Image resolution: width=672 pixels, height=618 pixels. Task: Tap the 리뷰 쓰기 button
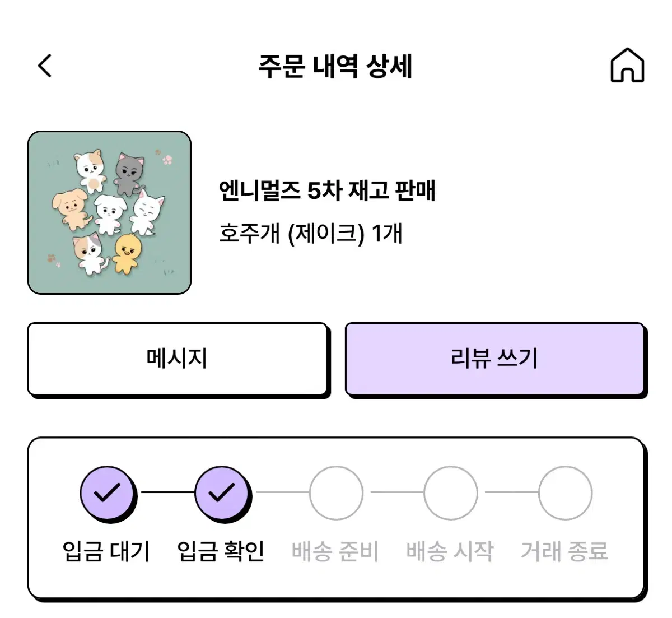coord(494,359)
